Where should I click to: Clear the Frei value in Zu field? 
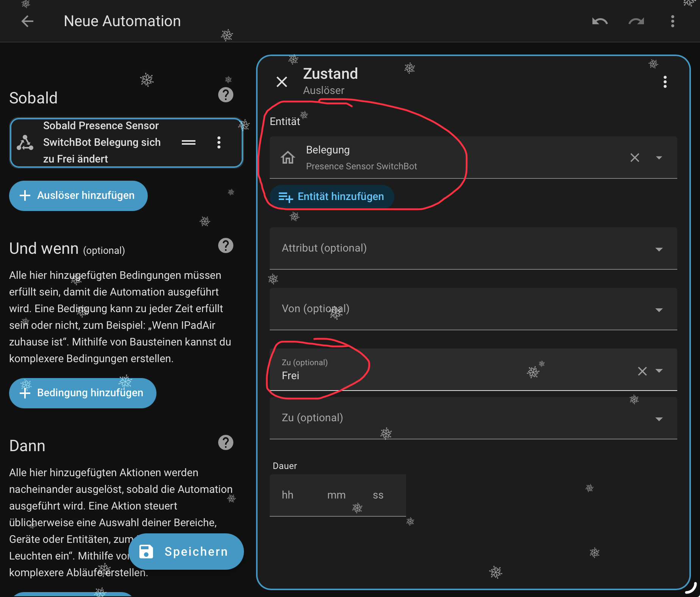[642, 371]
